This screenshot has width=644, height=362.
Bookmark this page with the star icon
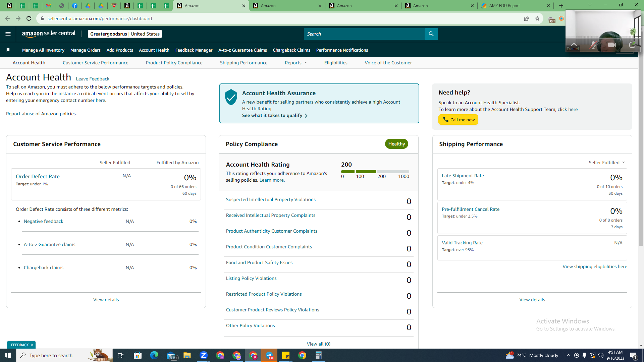(537, 18)
